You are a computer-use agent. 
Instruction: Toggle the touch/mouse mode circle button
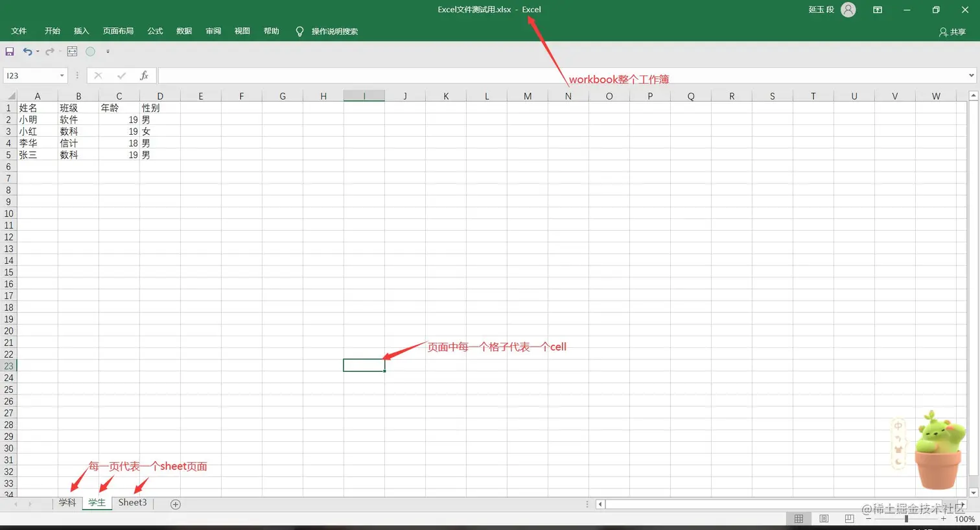tap(91, 51)
